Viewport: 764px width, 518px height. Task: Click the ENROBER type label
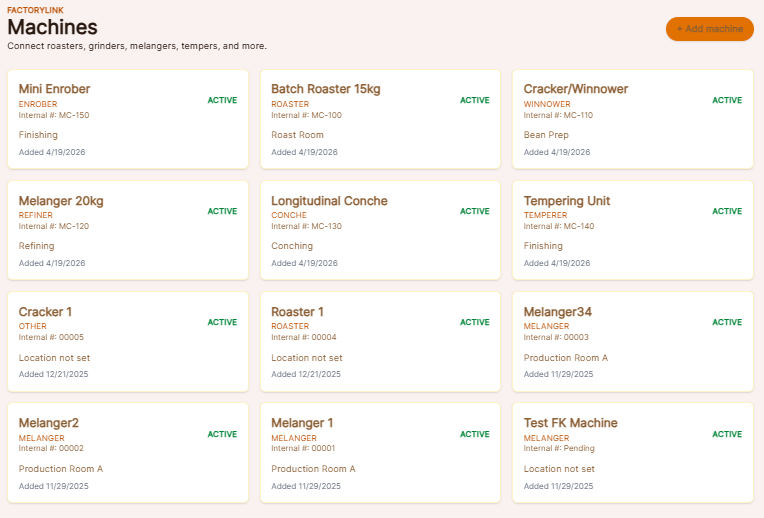(38, 104)
